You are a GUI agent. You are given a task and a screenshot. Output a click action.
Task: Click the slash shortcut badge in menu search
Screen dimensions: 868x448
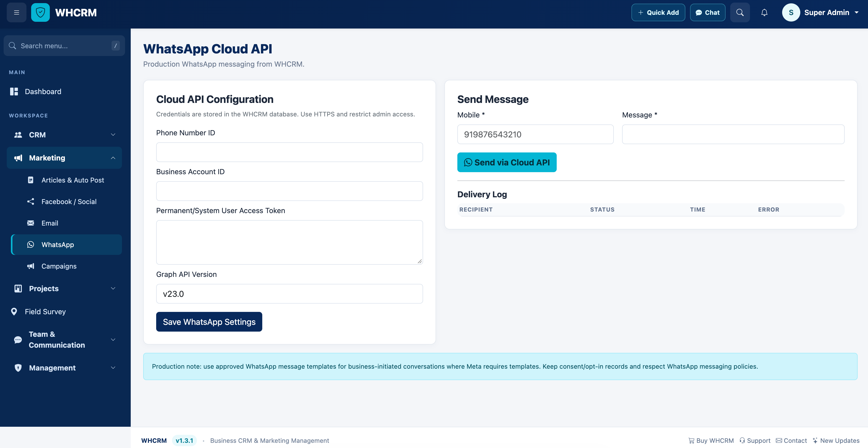pos(116,45)
